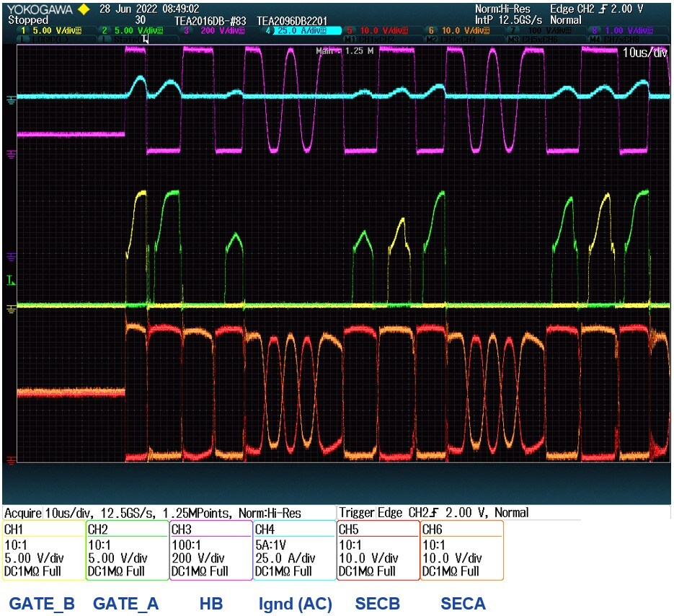Open the CH4 5A:1V info box
Viewport: 674px width, 616px height.
(294, 550)
